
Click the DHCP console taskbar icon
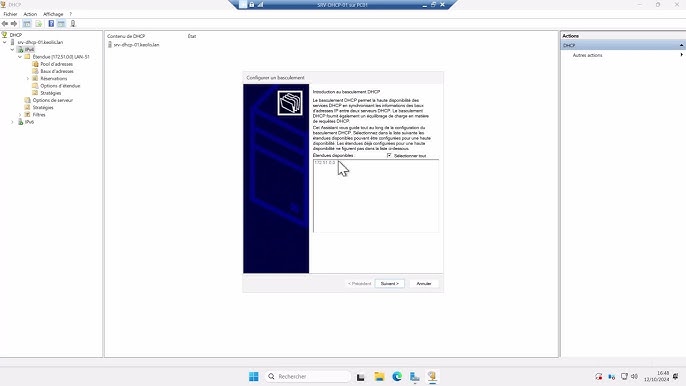tap(432, 376)
